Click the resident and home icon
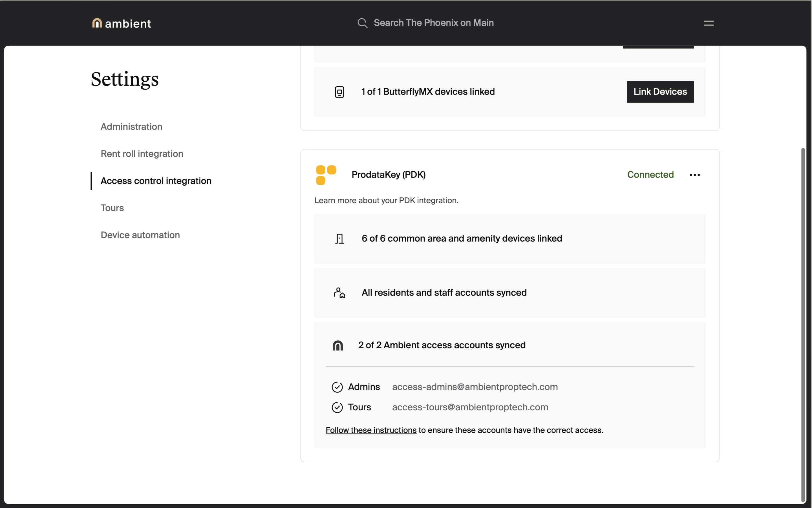The width and height of the screenshot is (812, 508). point(339,293)
